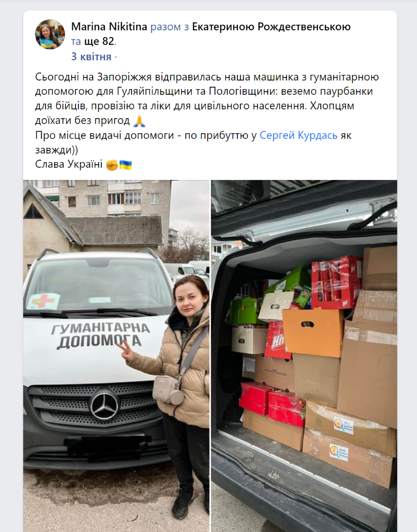This screenshot has height=532, width=417.
Task: Click the Marina Nikitina author name
Action: (109, 27)
